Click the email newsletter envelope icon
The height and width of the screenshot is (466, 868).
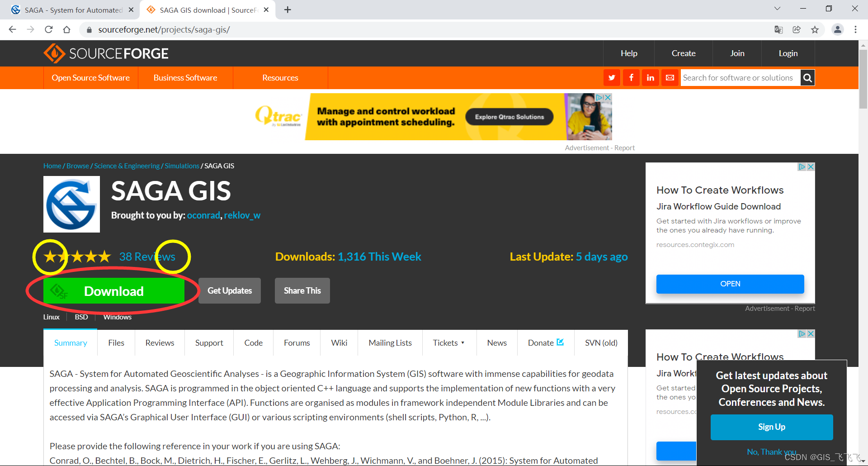670,78
